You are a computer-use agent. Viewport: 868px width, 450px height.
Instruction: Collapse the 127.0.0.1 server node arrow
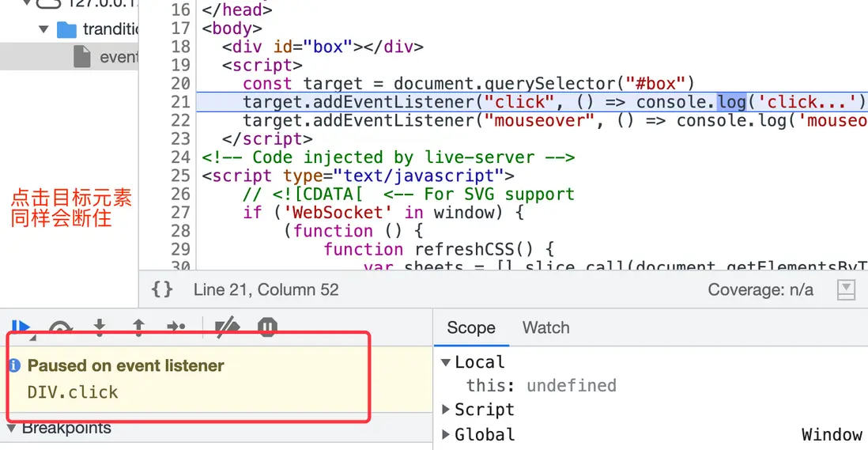click(26, 3)
